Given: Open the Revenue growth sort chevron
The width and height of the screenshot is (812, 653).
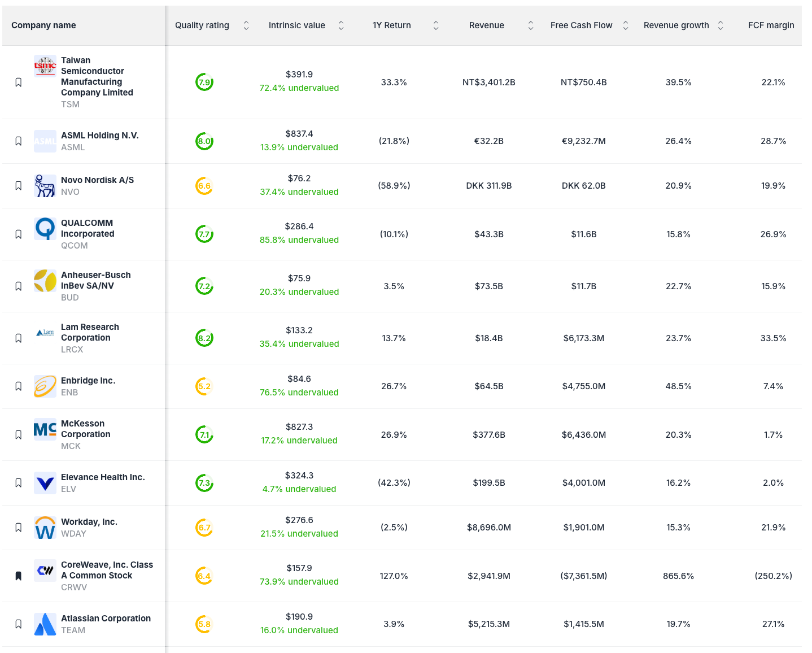Looking at the screenshot, I should point(720,25).
